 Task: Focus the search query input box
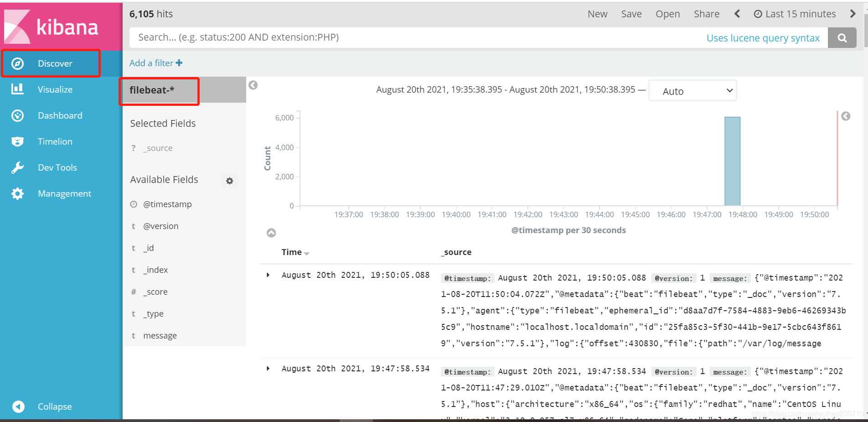coord(415,38)
